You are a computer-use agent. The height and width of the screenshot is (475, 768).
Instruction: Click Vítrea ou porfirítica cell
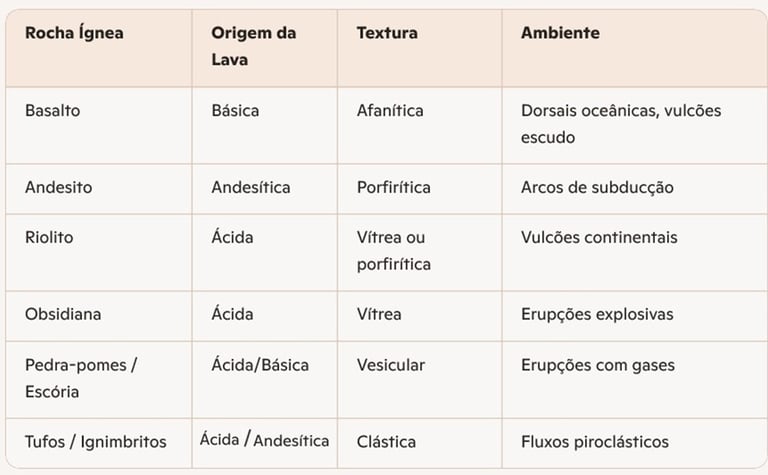[393, 251]
